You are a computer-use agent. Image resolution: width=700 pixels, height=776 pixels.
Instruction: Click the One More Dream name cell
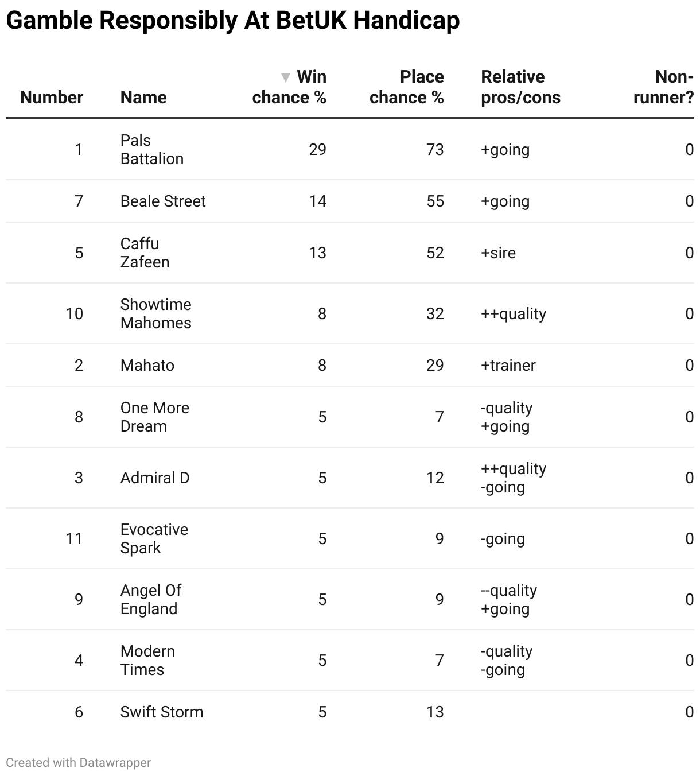(154, 417)
